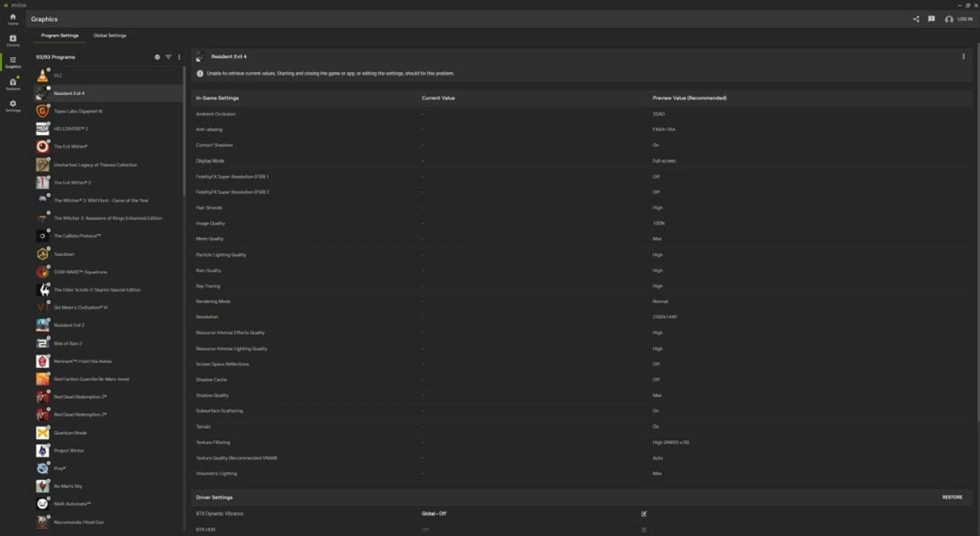Select NieR Automata entry
The width and height of the screenshot is (980, 536).
tap(108, 504)
